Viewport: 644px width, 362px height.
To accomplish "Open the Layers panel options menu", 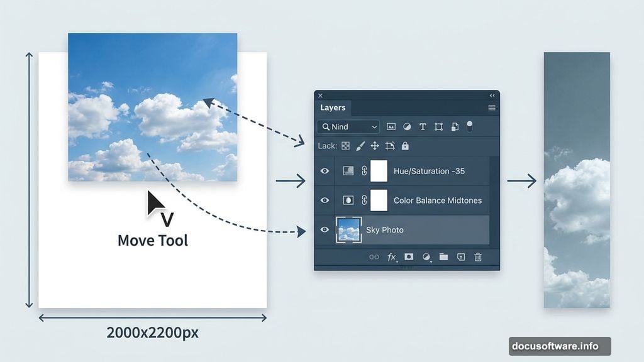I will point(492,108).
